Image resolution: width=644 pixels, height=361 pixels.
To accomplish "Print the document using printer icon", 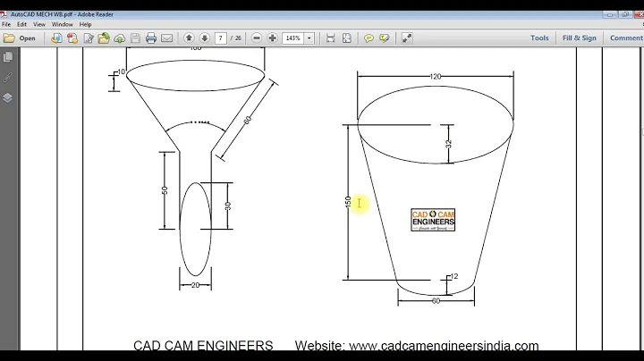I will click(151, 38).
